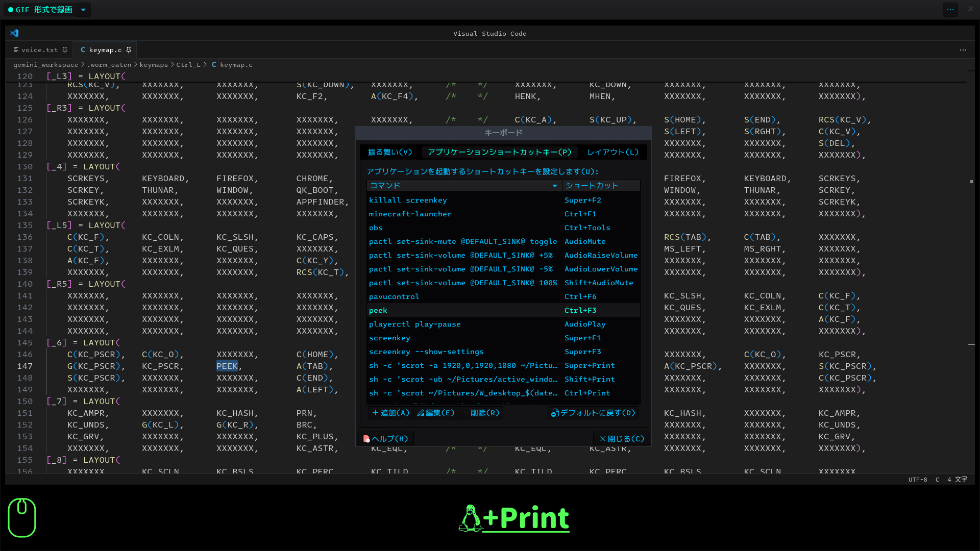Viewport: 980px width, 551px height.
Task: Click the UTF-8 encoding status item
Action: click(x=917, y=480)
